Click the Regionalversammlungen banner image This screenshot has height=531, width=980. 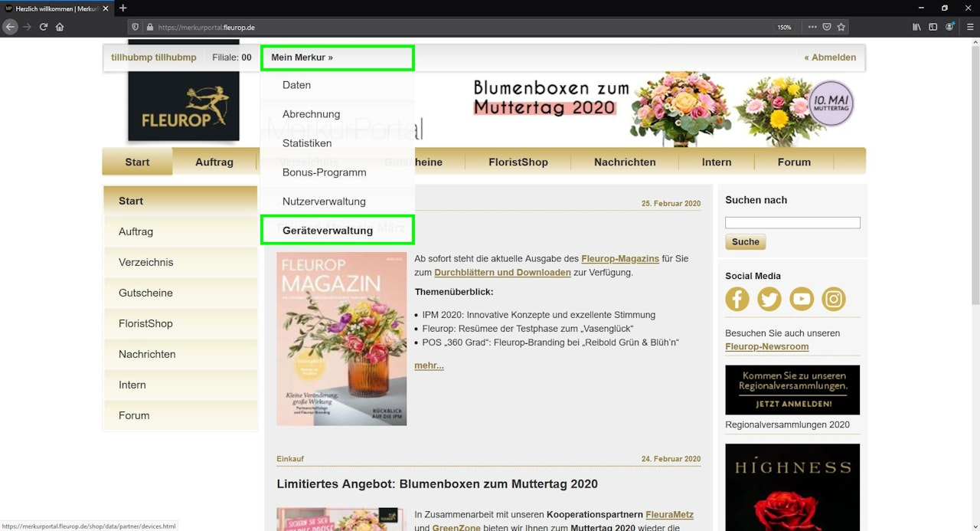(792, 390)
